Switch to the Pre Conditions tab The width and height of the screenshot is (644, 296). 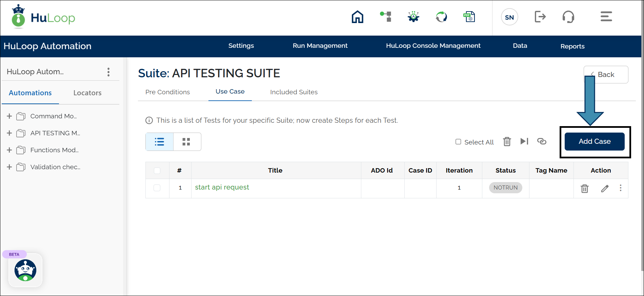pos(167,92)
